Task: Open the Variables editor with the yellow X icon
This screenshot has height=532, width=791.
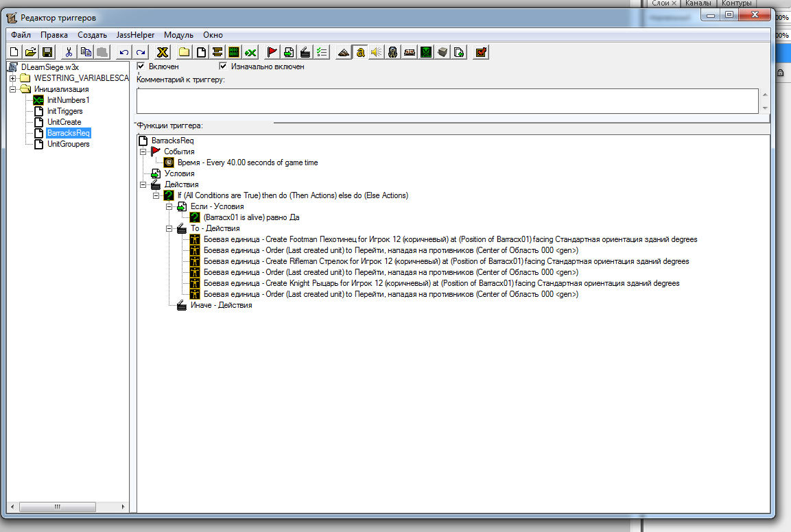Action: tap(163, 52)
